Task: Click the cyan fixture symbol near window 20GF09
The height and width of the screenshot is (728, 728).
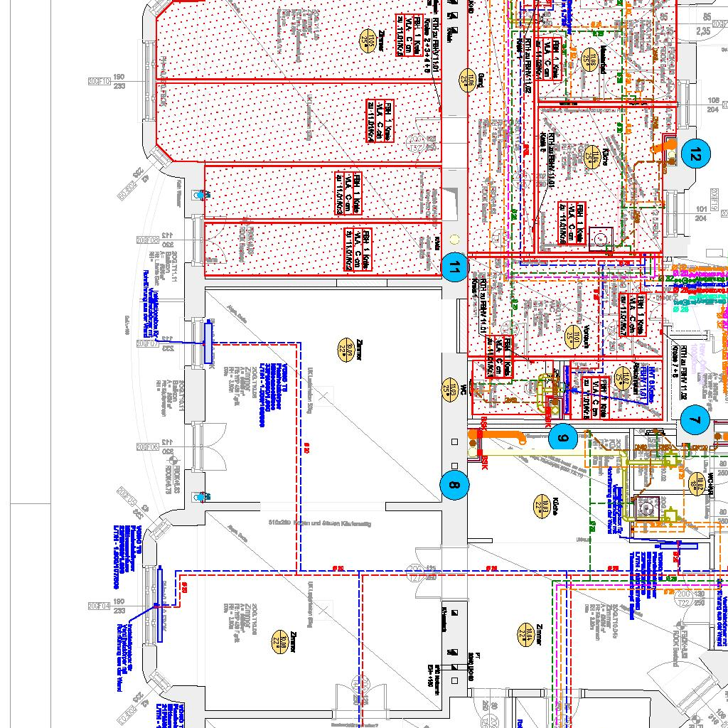Action: pos(200,195)
